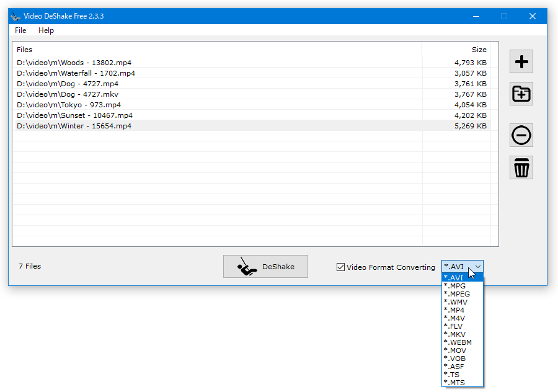Choose *.MKV from the format list
The height and width of the screenshot is (392, 558).
[x=463, y=334]
